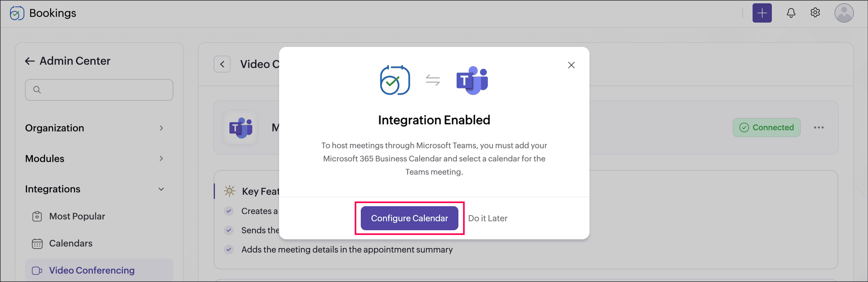Click the Configure Calendar button

[x=409, y=218]
